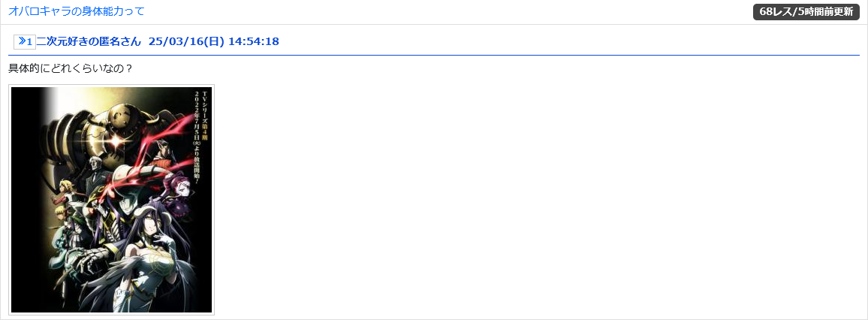Click the gray-haired butler in poster
The image size is (868, 320).
95,171
